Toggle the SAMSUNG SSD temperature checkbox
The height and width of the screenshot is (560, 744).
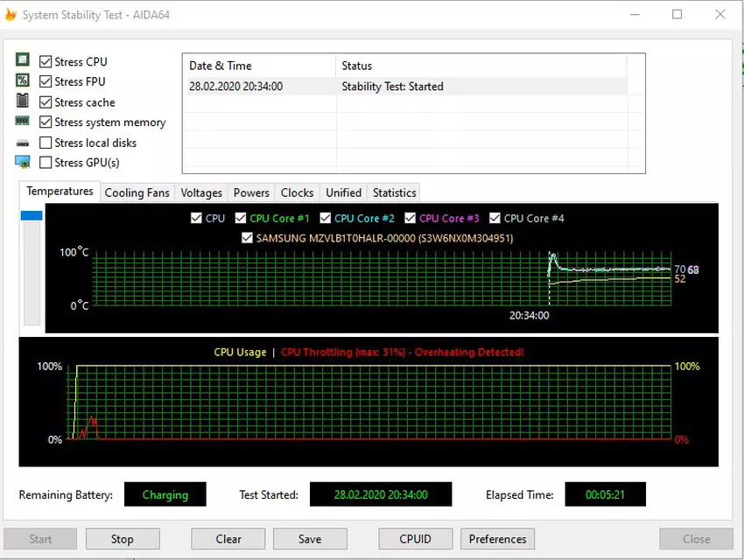[248, 238]
